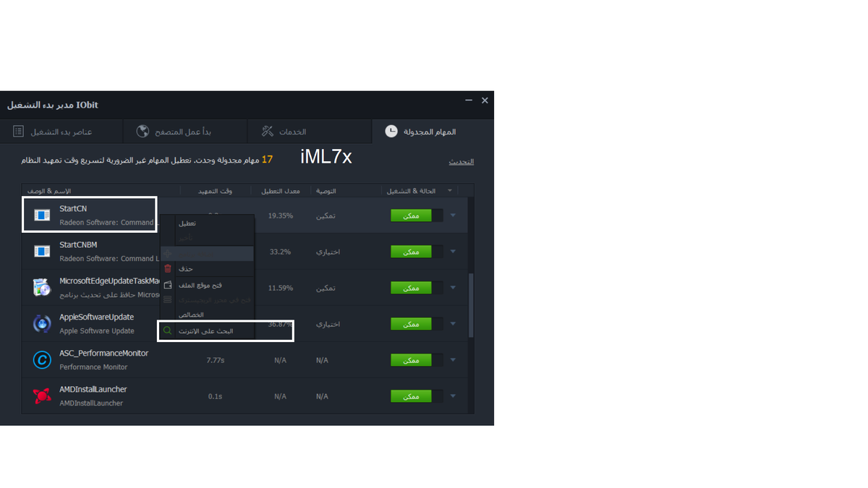Viewport: 868px width, 488px height.
Task: Click the AppleSoftwareUpdate app icon
Action: tap(42, 323)
